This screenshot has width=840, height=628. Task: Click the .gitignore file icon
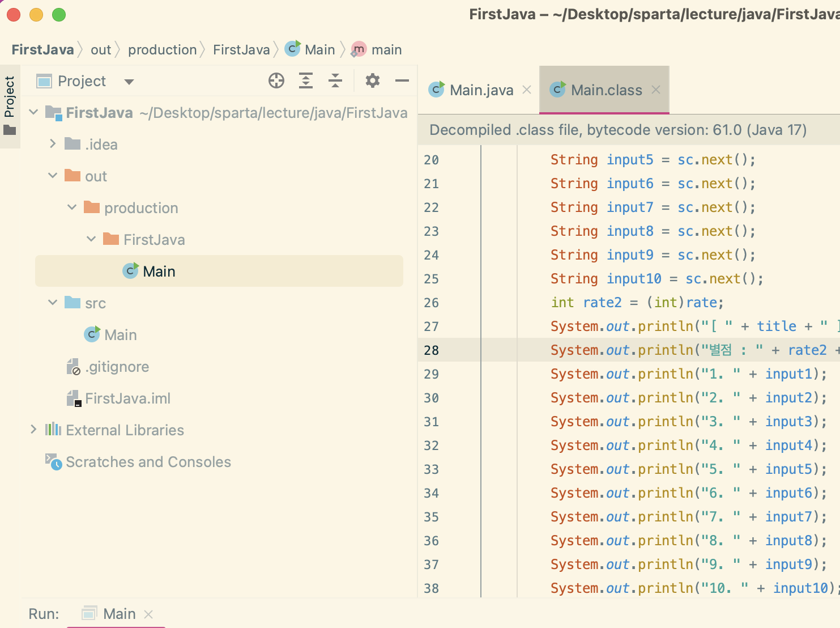[x=74, y=367]
